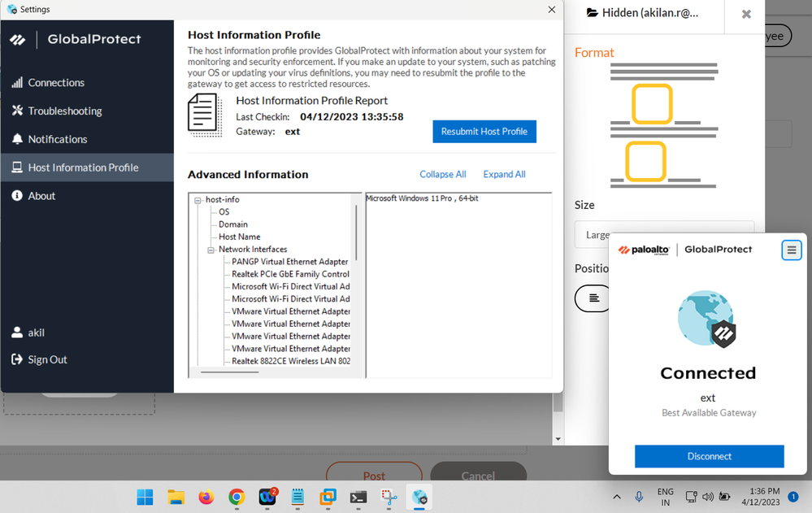Select the top Format layout thumbnail
812x513 pixels.
(651, 103)
